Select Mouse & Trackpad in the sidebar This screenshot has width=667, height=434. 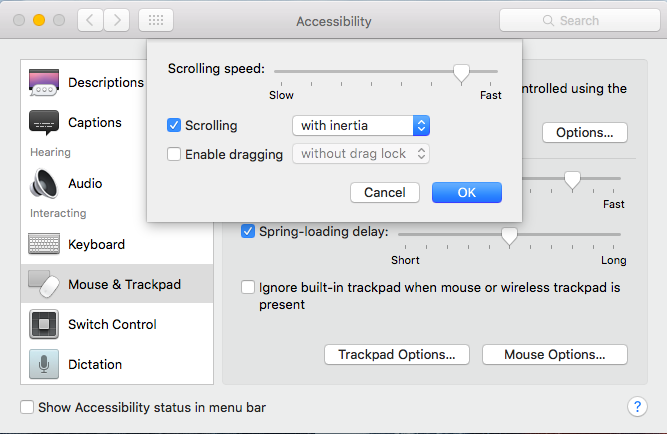pyautogui.click(x=117, y=284)
